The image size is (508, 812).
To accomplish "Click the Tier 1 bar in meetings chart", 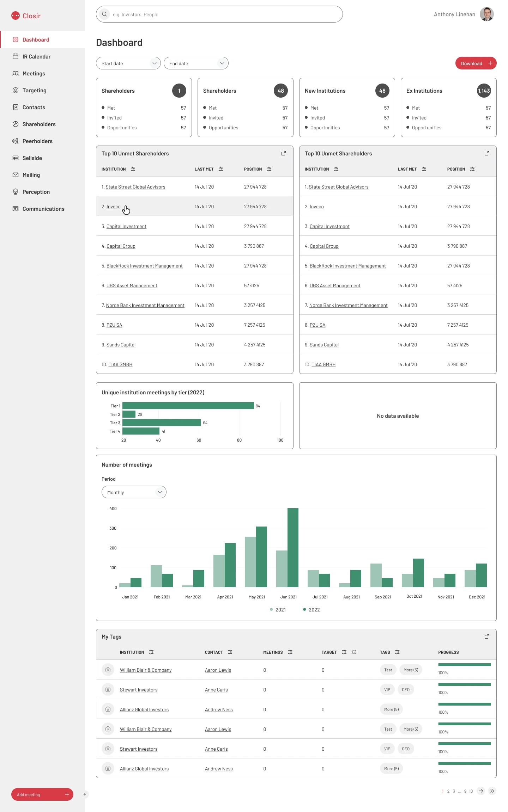I will point(188,406).
